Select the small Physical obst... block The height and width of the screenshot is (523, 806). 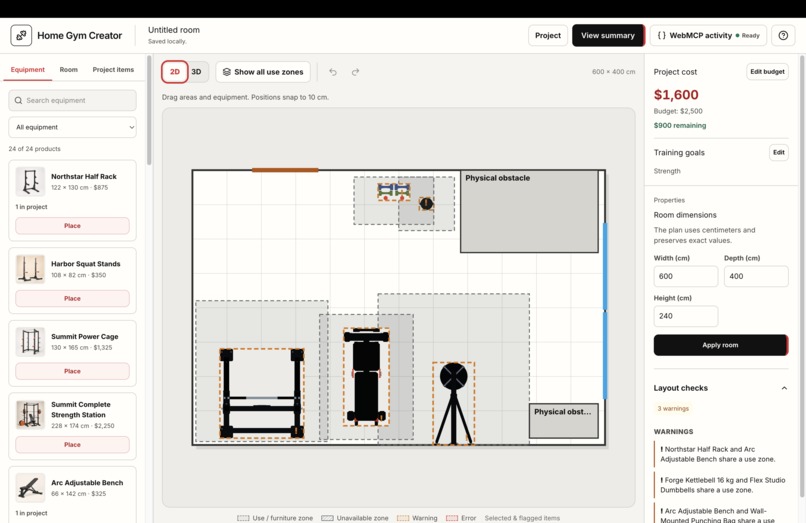click(x=563, y=421)
